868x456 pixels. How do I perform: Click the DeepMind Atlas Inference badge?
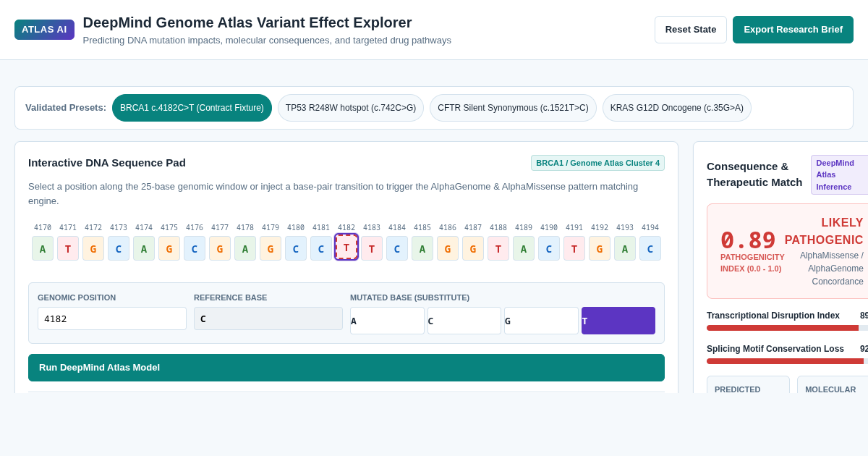coord(839,174)
